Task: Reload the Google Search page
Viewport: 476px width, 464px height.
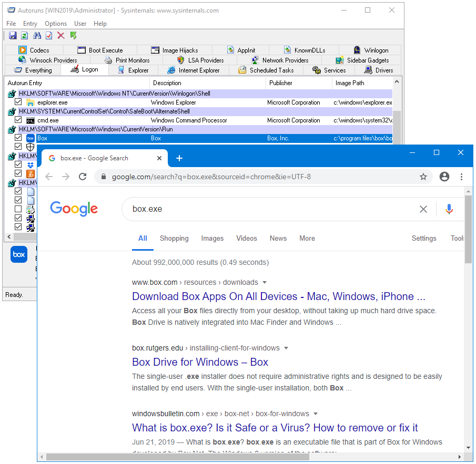Action: coord(83,177)
